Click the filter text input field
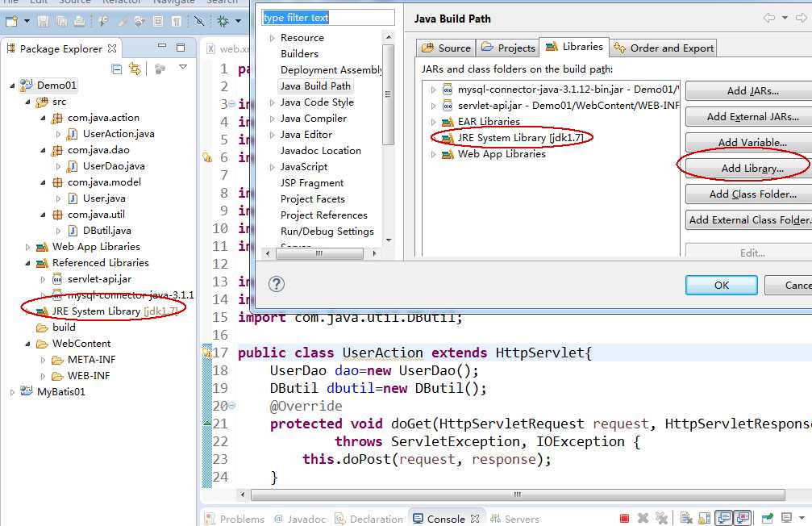The width and height of the screenshot is (812, 526). click(328, 18)
